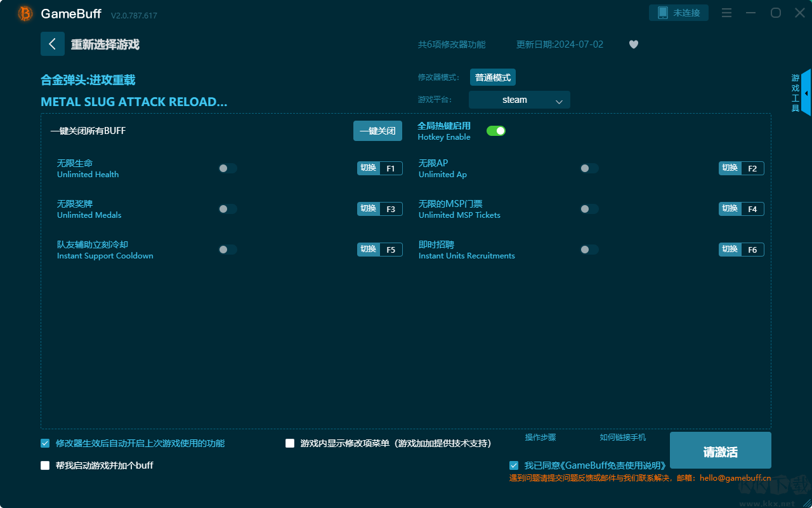
Task: Click the F4 hotkey switch for MSP Tickets
Action: [x=741, y=209]
